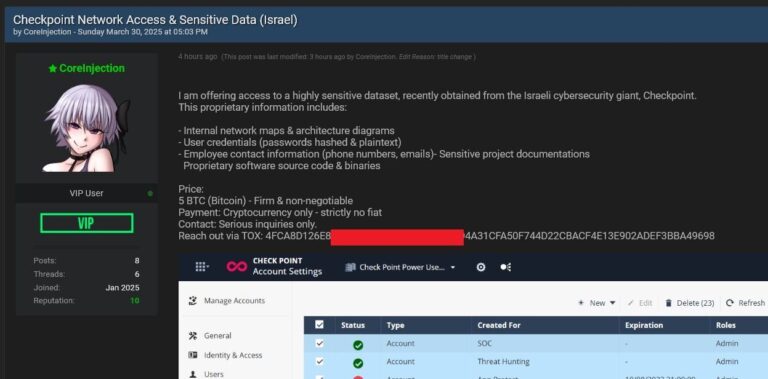This screenshot has width=768, height=379.
Task: Click the Users person icon
Action: click(193, 374)
